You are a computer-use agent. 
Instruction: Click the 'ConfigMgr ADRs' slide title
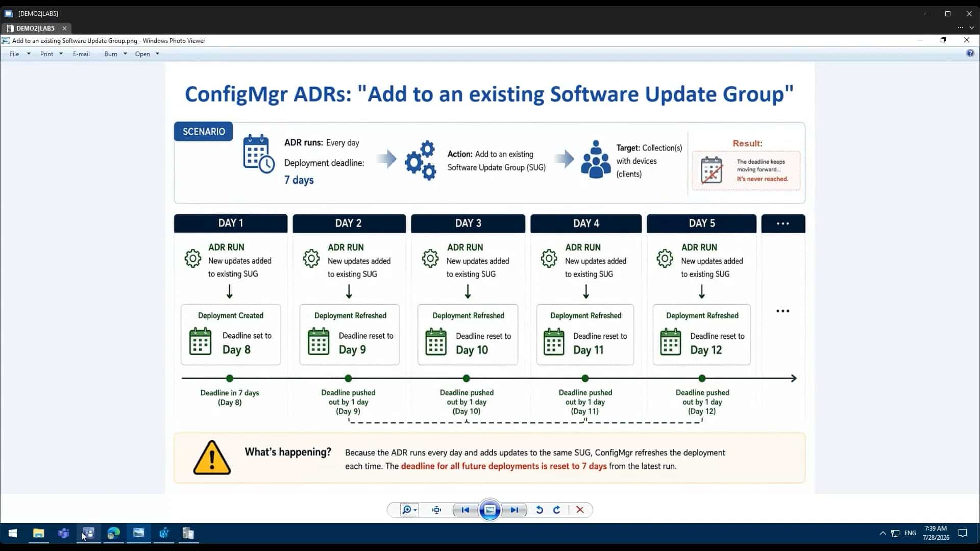pyautogui.click(x=489, y=94)
